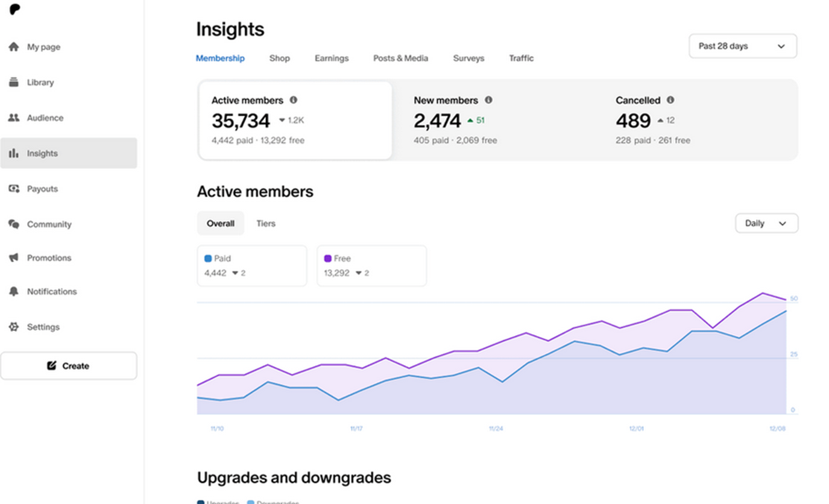Open My page via home icon
The width and height of the screenshot is (829, 504).
[x=14, y=47]
